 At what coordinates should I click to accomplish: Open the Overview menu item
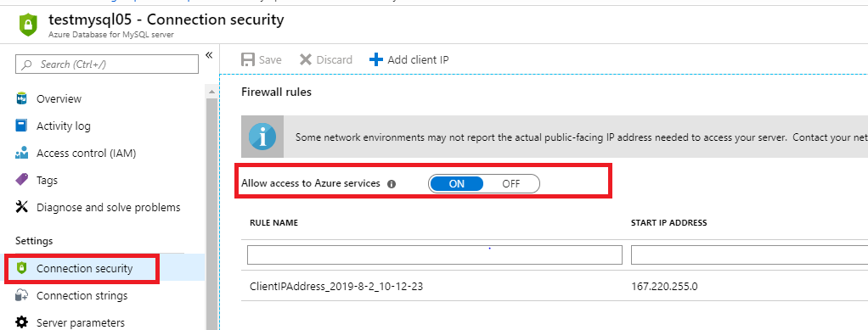click(x=59, y=99)
